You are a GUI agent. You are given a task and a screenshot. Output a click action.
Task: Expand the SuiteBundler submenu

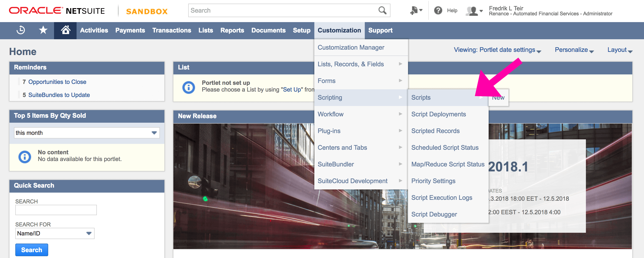(x=361, y=164)
